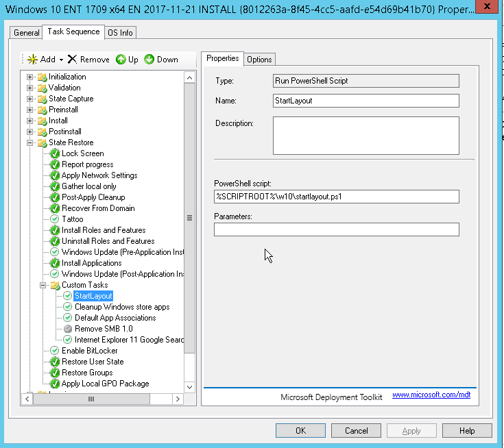The image size is (504, 448).
Task: Click the State Restore folder icon
Action: point(42,142)
